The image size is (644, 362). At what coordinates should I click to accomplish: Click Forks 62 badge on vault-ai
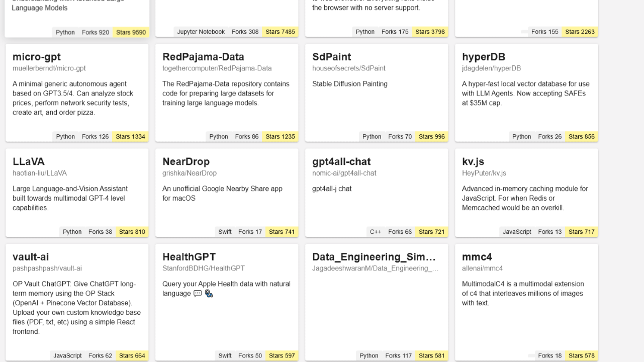tap(101, 355)
